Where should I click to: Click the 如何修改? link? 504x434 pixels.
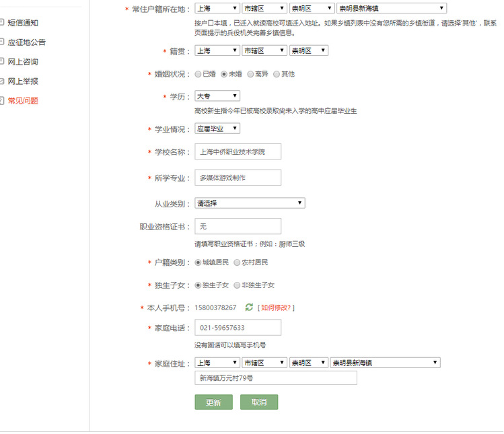coord(276,308)
